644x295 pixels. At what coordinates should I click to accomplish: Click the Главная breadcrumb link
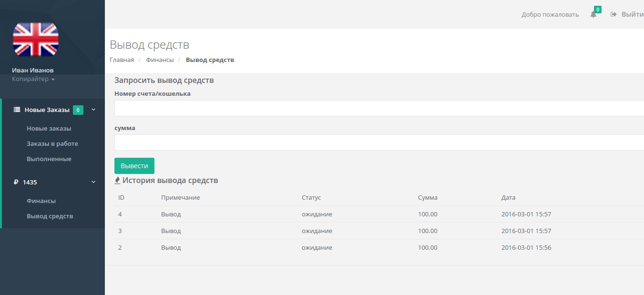coord(122,60)
